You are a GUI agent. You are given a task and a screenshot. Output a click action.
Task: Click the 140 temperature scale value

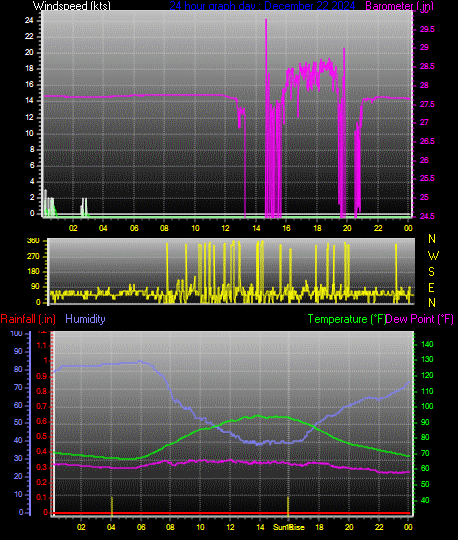point(427,344)
